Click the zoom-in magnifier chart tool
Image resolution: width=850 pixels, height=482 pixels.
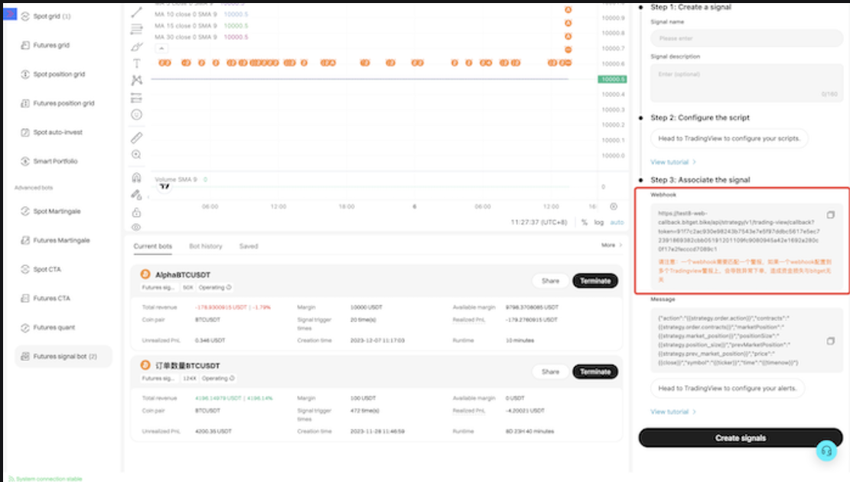137,155
